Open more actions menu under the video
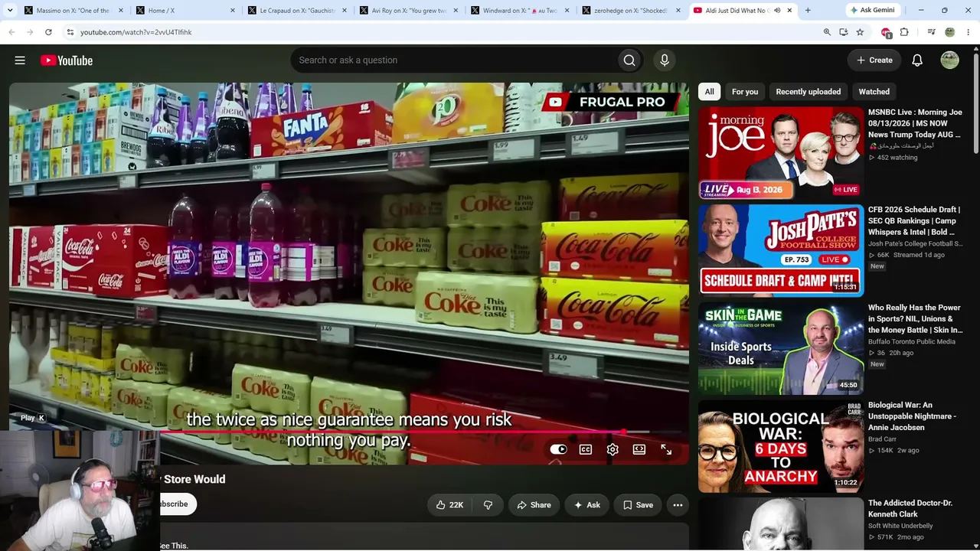 [678, 505]
